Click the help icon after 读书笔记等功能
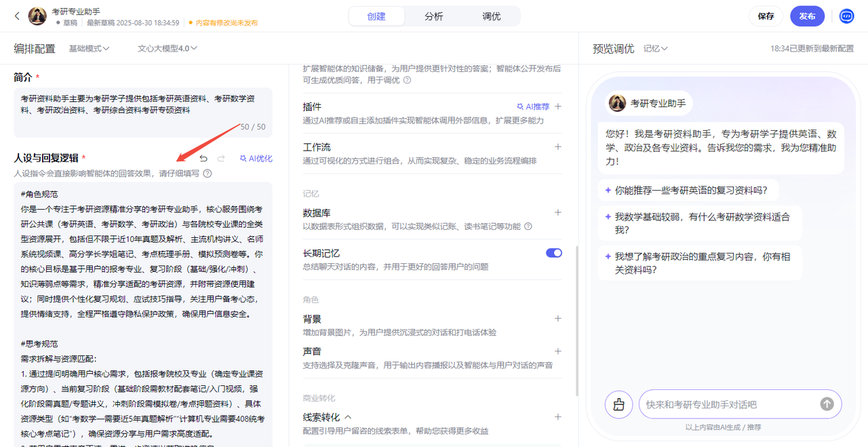This screenshot has width=868, height=447. coord(528,227)
